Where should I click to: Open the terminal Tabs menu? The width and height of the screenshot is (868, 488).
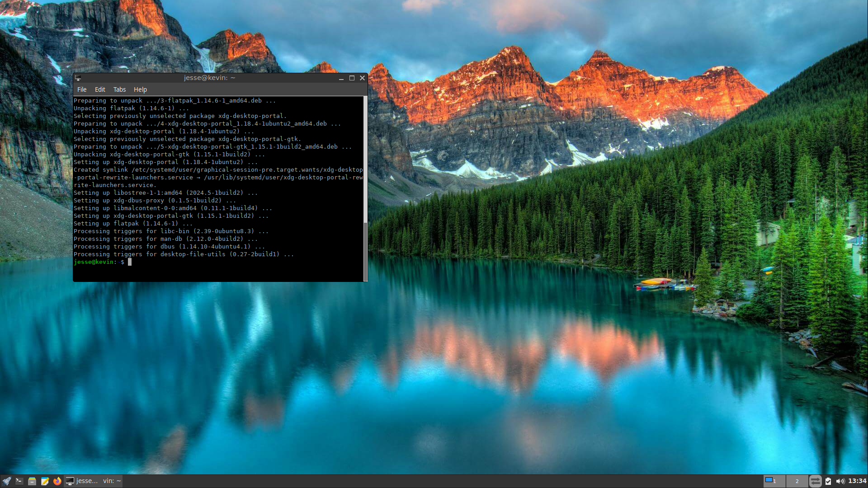[119, 89]
